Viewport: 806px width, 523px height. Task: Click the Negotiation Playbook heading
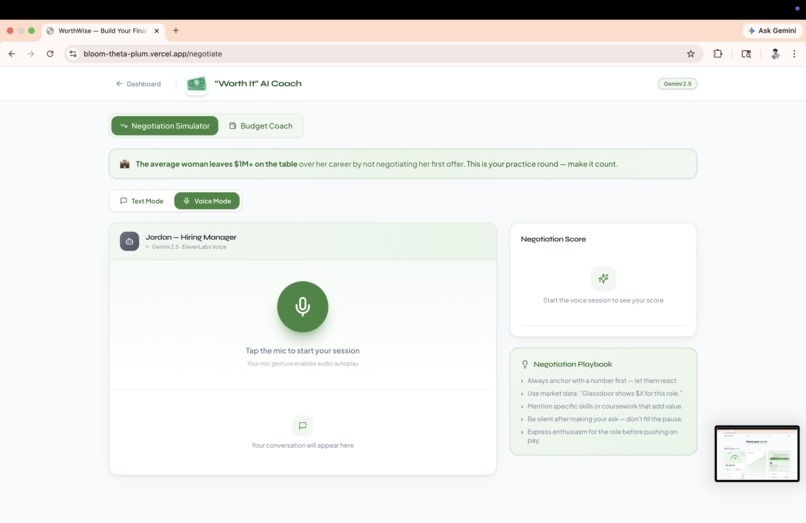pos(573,364)
